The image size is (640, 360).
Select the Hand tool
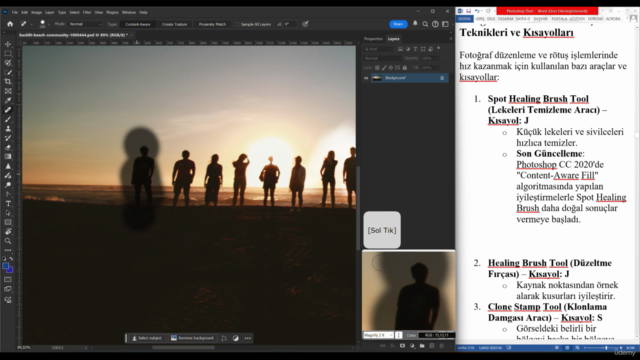pyautogui.click(x=8, y=231)
